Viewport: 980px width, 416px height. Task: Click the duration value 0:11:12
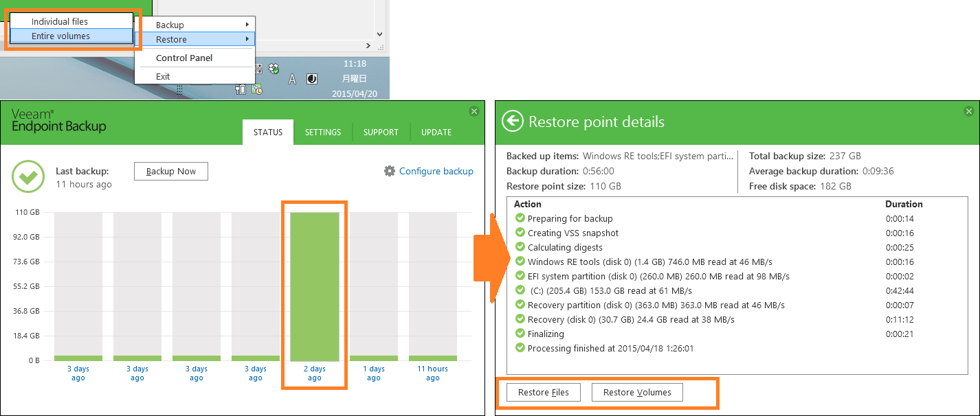click(900, 319)
